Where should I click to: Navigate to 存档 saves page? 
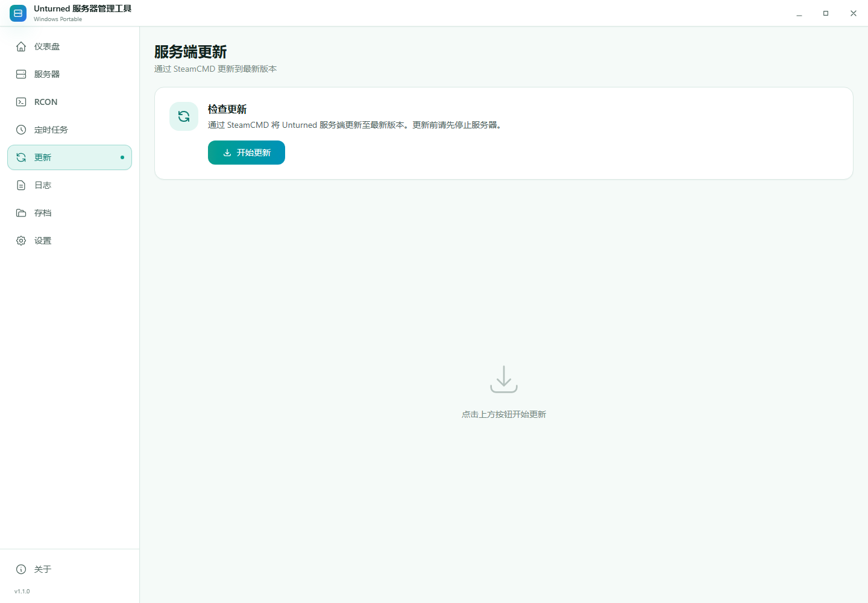pyautogui.click(x=69, y=213)
